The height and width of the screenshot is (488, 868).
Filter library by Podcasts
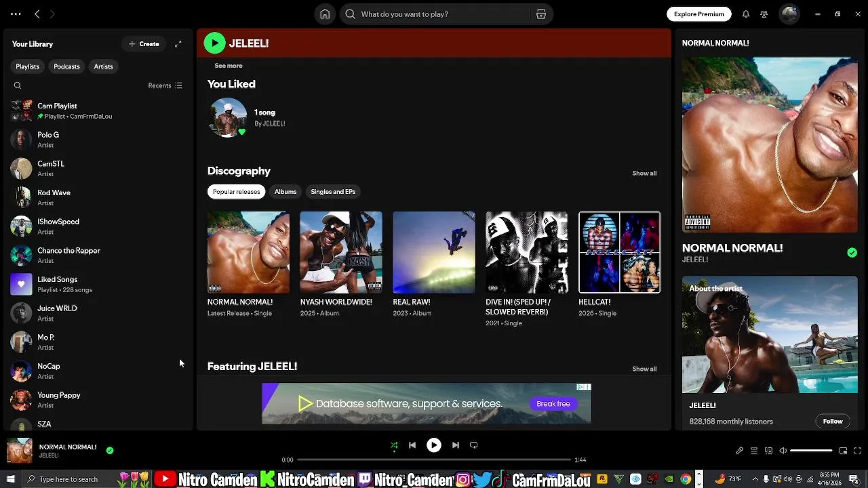(x=66, y=66)
